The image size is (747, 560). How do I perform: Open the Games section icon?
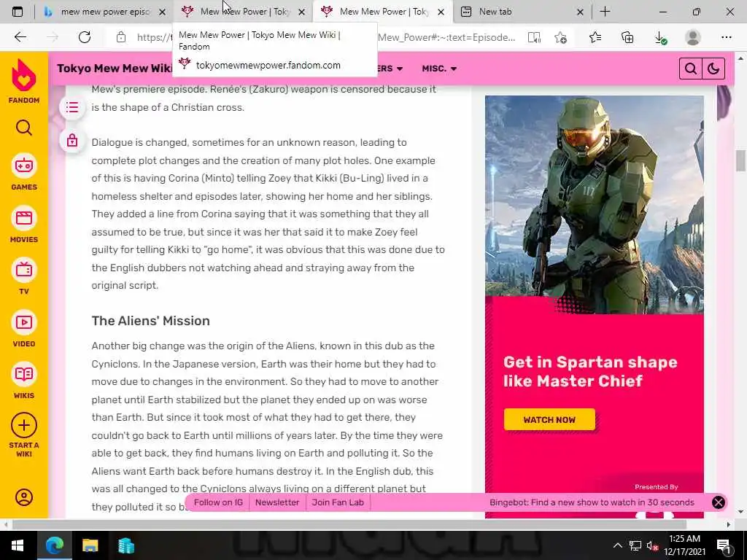coord(24,166)
